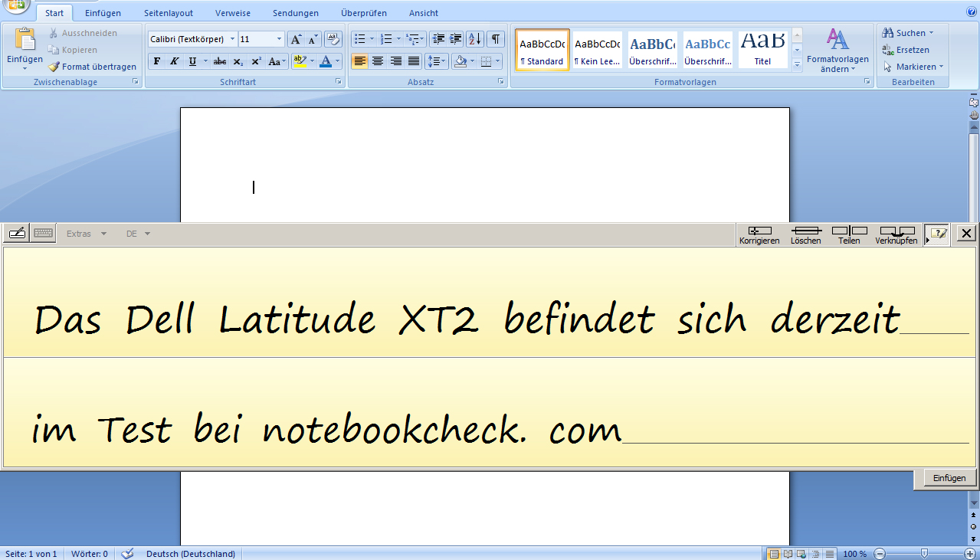Image resolution: width=980 pixels, height=560 pixels.
Task: Switch to full screen reading view
Action: (x=788, y=554)
